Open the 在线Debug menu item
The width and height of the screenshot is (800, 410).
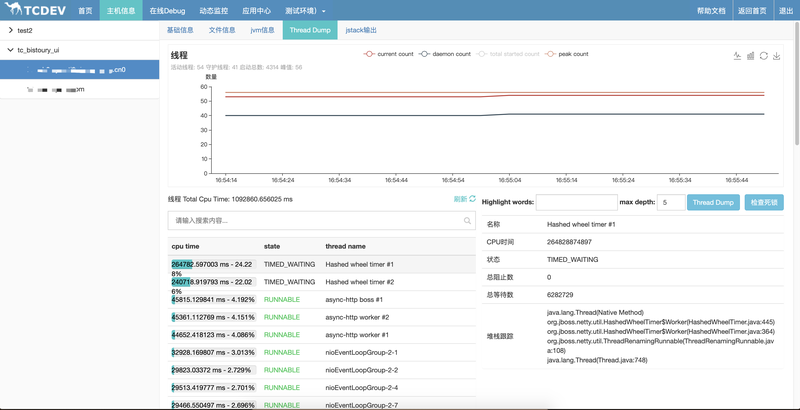166,10
